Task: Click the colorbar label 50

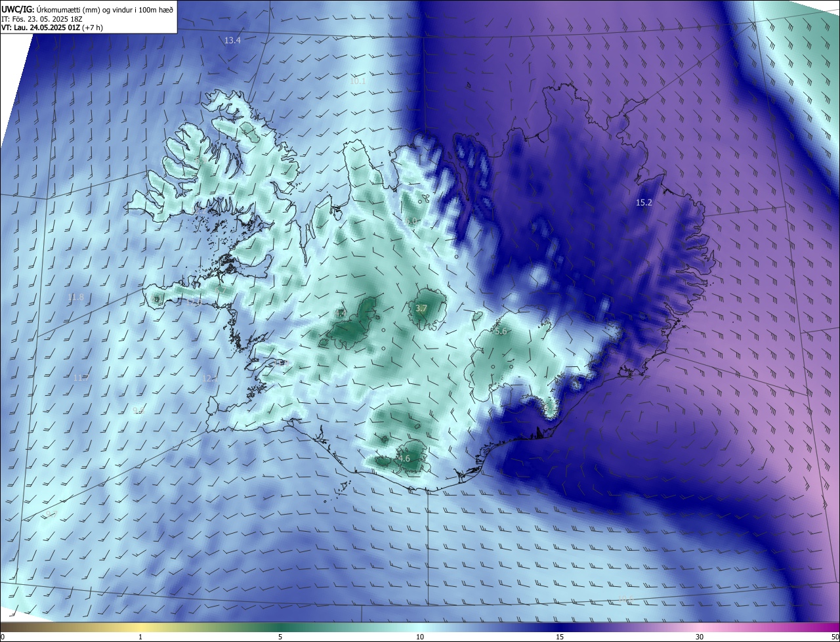Action: 835,637
